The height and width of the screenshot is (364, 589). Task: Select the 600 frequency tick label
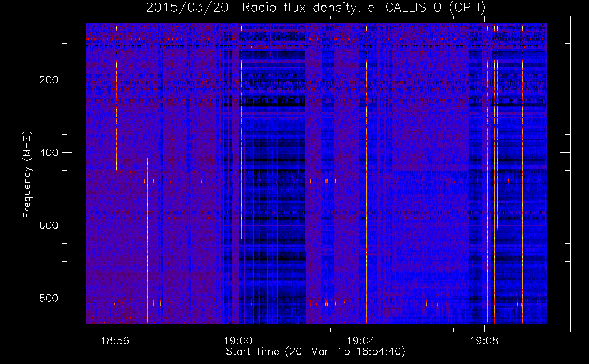[x=49, y=225]
